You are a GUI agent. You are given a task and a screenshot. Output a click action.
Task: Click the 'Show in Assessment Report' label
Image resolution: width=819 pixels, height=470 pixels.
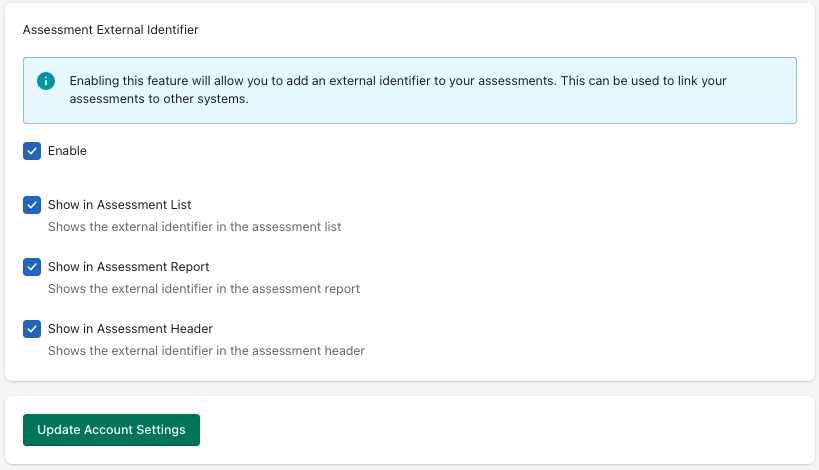tap(128, 267)
